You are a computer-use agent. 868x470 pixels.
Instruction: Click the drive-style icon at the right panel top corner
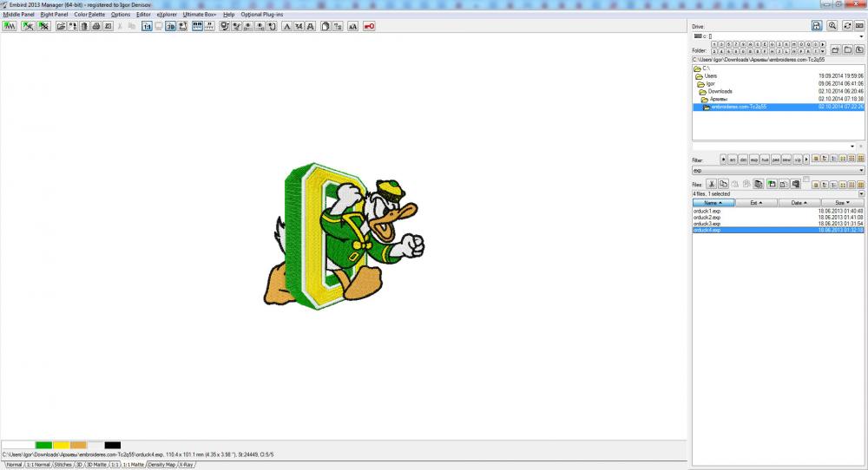(859, 25)
